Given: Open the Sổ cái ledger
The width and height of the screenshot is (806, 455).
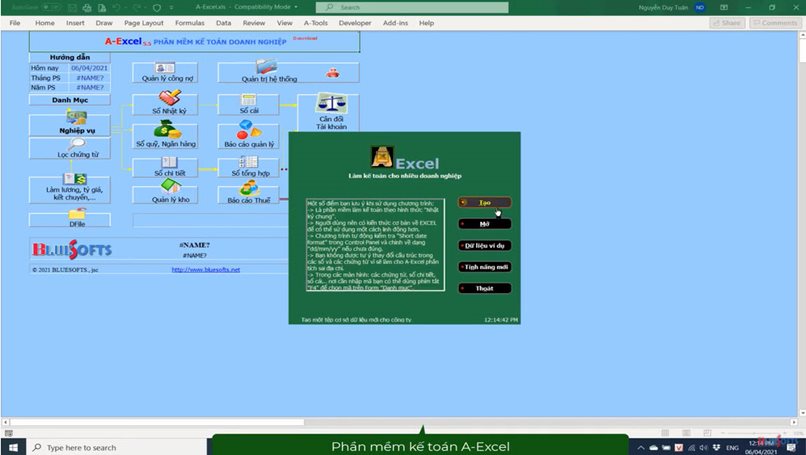Looking at the screenshot, I should pos(248,104).
